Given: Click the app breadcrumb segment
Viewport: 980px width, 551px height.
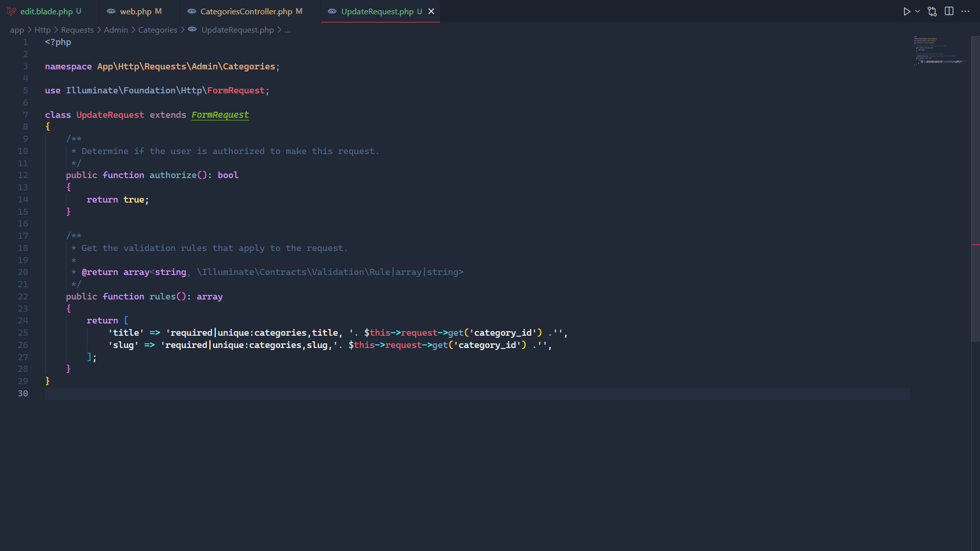Looking at the screenshot, I should [x=17, y=30].
